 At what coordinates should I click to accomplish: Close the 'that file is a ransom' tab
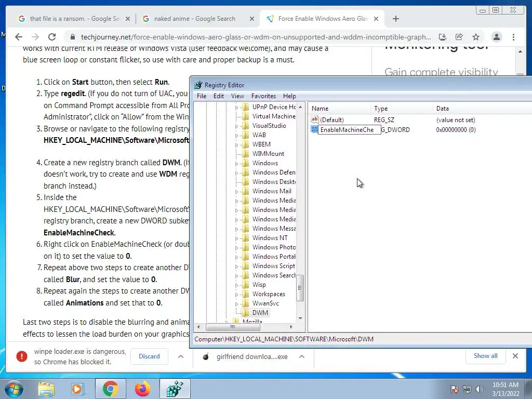point(128,19)
